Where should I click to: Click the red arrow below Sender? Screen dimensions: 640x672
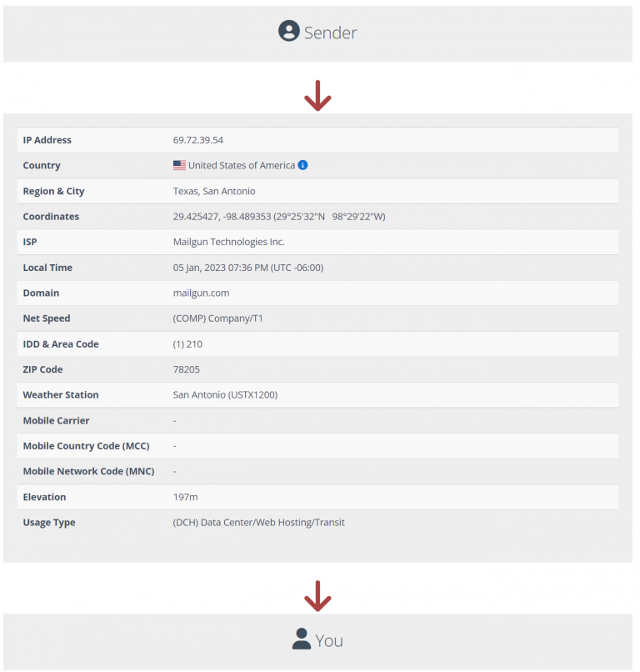317,93
